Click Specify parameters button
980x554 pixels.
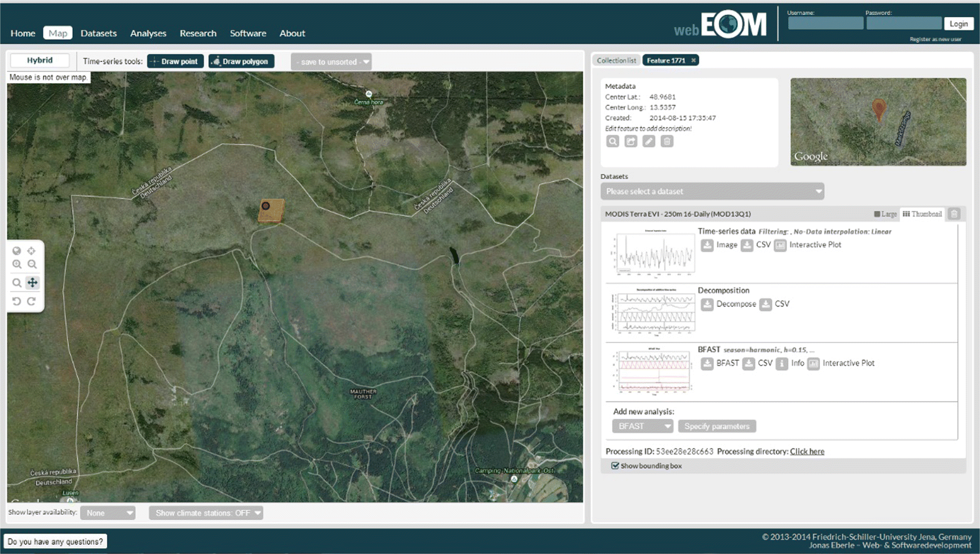point(717,426)
